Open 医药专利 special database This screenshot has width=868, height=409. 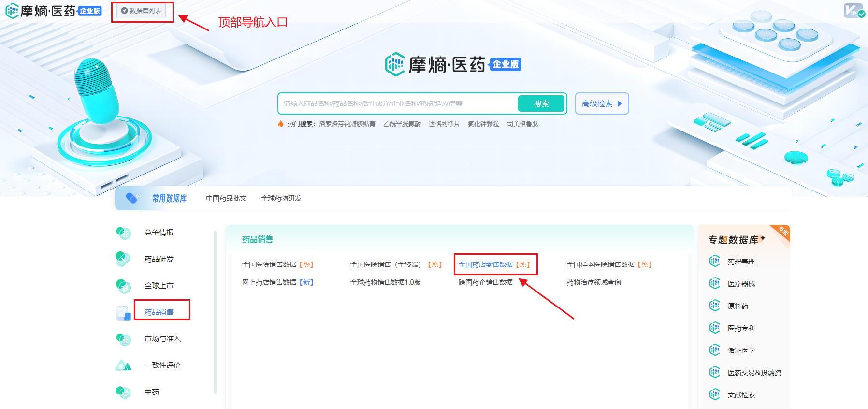741,328
